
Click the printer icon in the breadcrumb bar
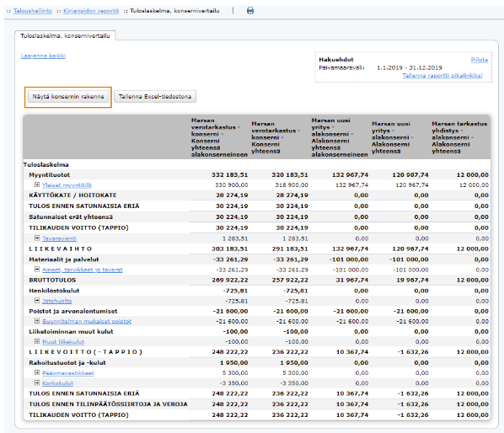(x=250, y=11)
